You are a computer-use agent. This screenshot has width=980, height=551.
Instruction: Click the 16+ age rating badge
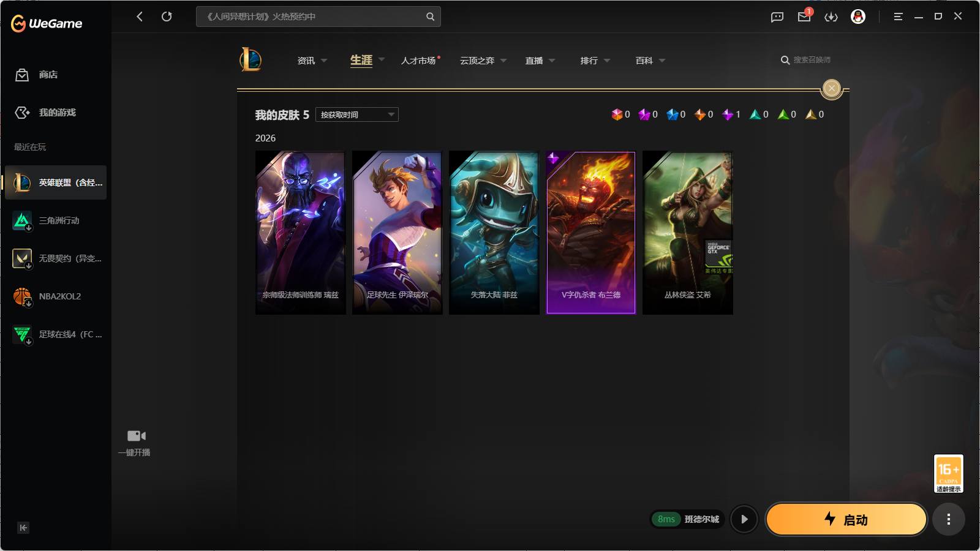click(948, 474)
